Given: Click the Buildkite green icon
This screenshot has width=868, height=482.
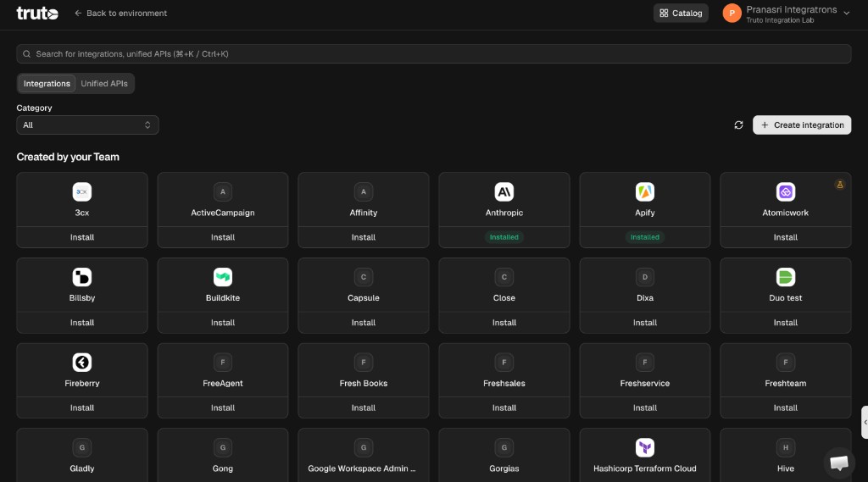Looking at the screenshot, I should coord(223,277).
